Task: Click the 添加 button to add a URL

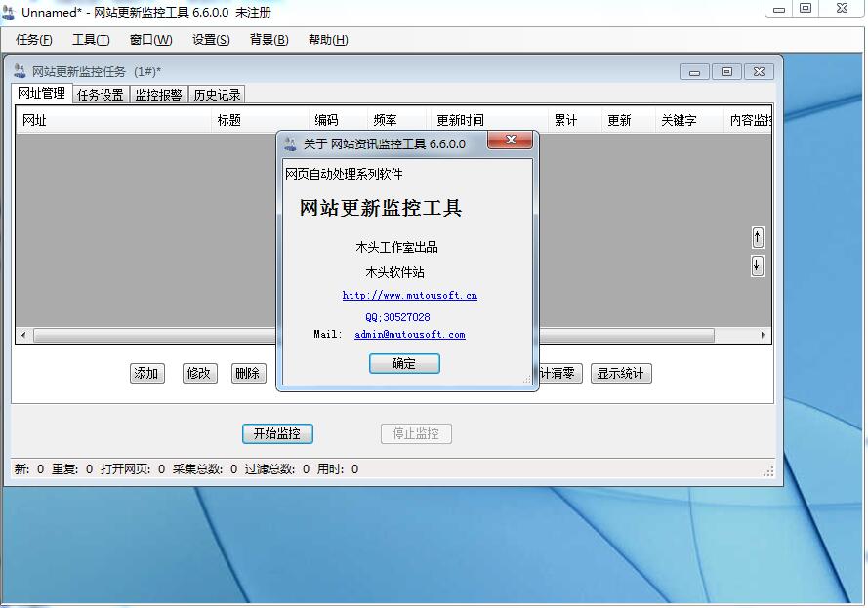Action: tap(146, 373)
